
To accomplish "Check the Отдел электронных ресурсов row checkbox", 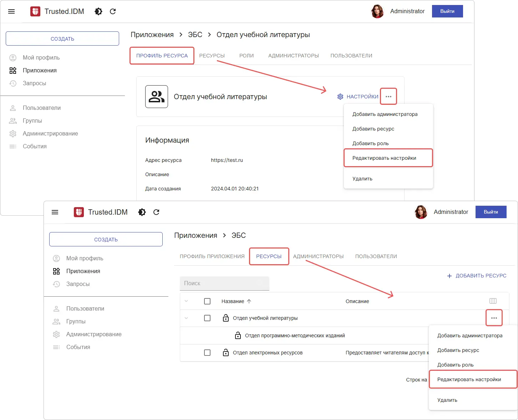I will pyautogui.click(x=207, y=353).
